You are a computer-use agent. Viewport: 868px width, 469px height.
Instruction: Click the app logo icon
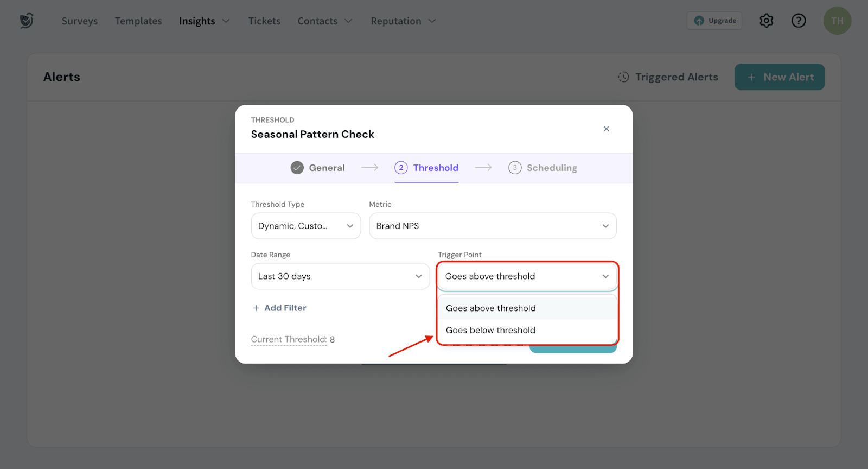point(27,21)
